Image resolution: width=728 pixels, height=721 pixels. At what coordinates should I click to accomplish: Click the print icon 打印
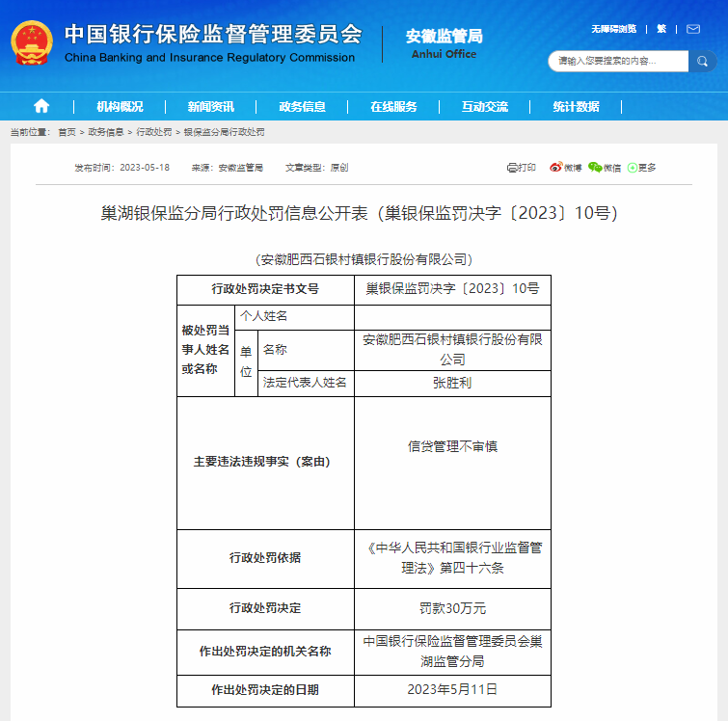pyautogui.click(x=521, y=168)
